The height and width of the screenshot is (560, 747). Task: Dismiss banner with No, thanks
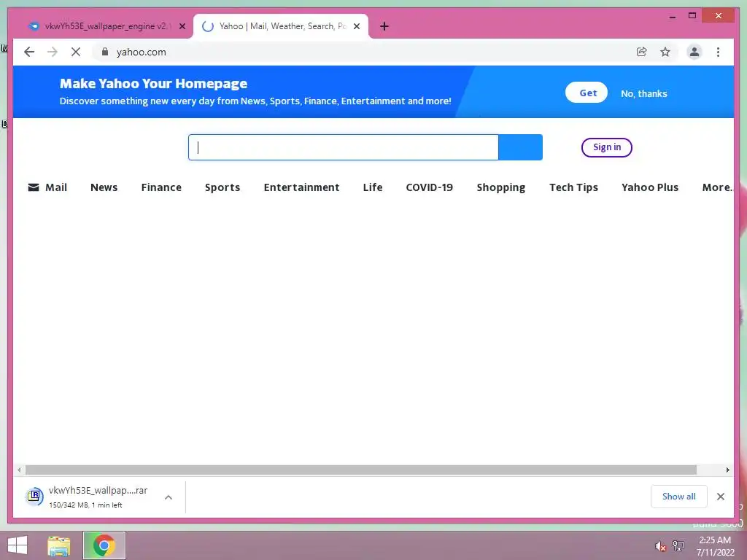pos(643,93)
